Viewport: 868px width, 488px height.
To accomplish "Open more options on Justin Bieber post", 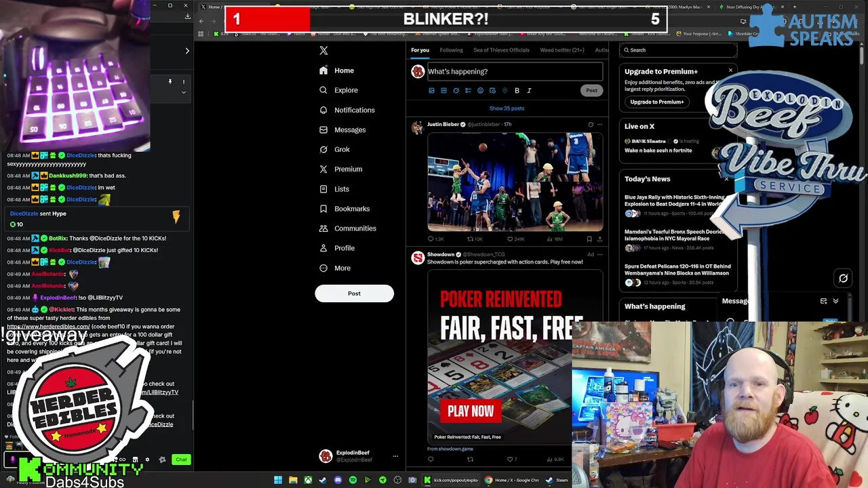I will coord(599,124).
